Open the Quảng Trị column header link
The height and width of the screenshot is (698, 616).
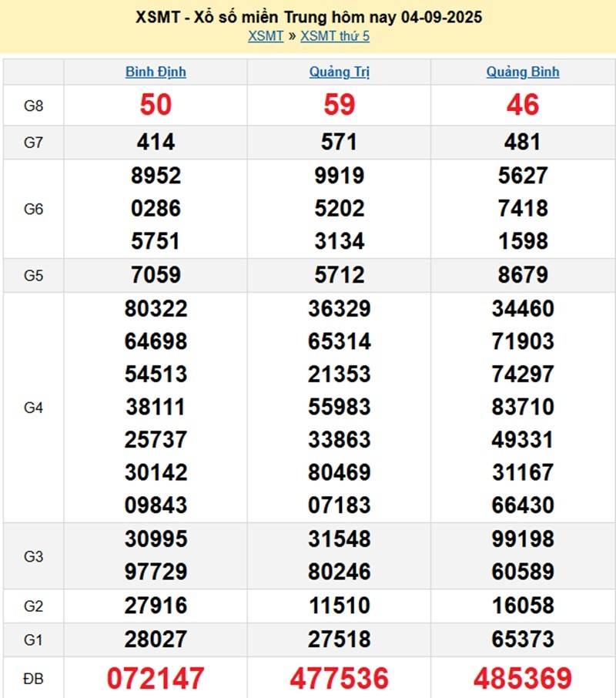tap(339, 72)
